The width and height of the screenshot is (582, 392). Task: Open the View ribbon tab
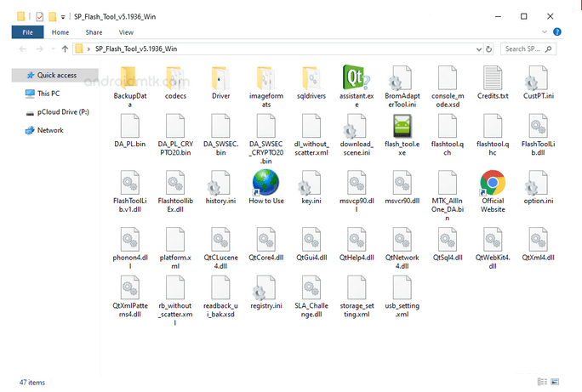click(x=126, y=32)
